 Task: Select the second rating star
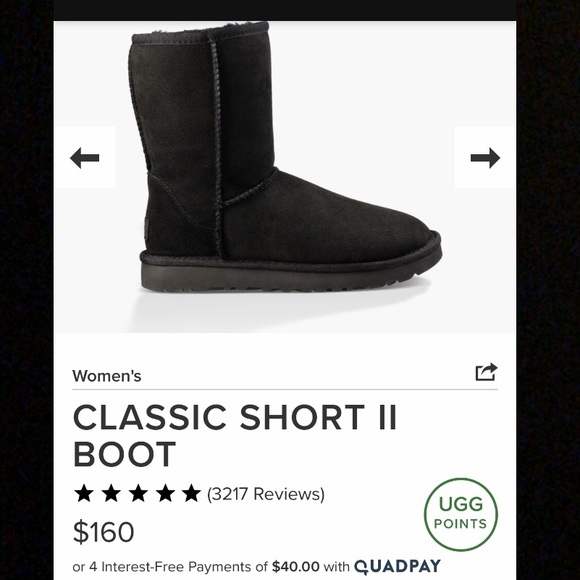[111, 493]
